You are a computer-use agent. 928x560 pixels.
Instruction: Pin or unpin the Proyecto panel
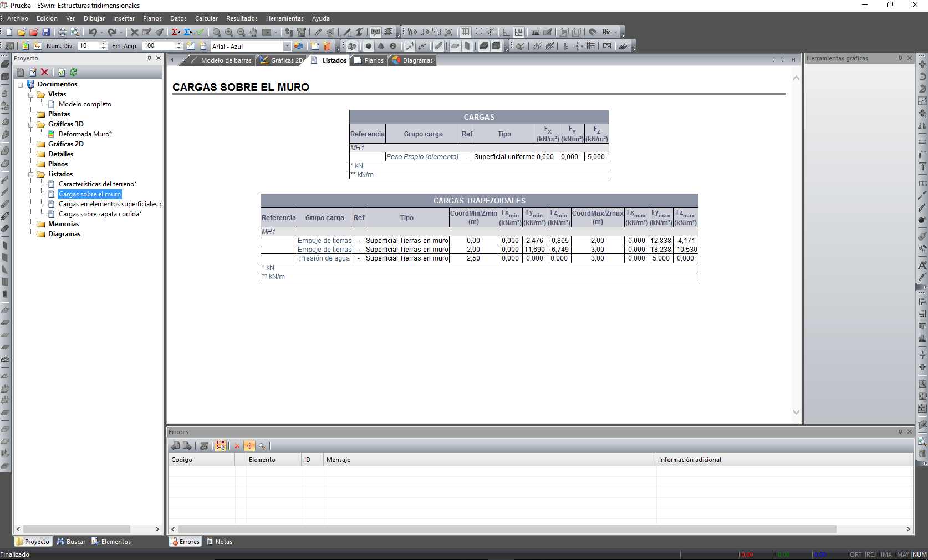[149, 58]
